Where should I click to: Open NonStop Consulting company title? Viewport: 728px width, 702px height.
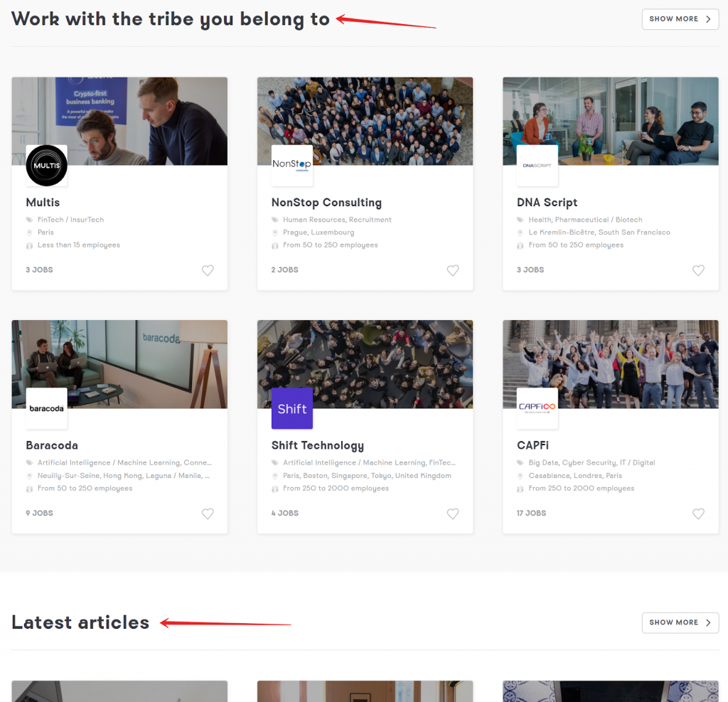point(326,203)
